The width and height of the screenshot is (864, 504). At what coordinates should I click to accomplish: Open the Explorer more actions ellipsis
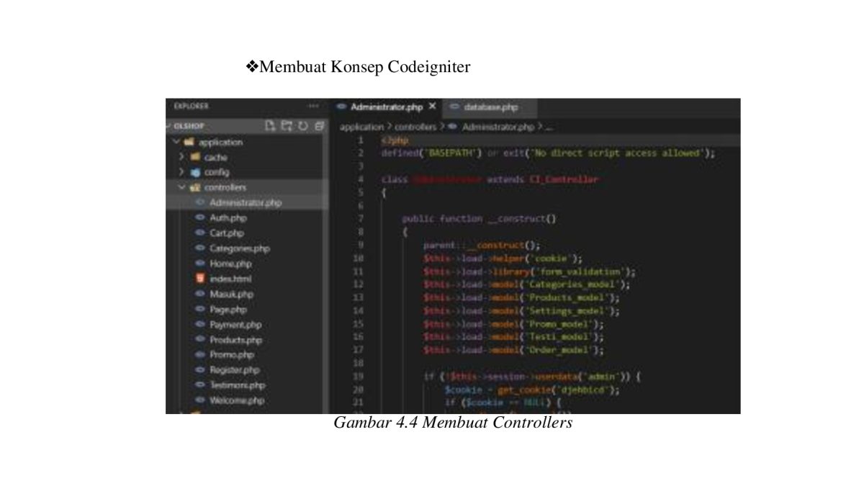click(x=313, y=107)
